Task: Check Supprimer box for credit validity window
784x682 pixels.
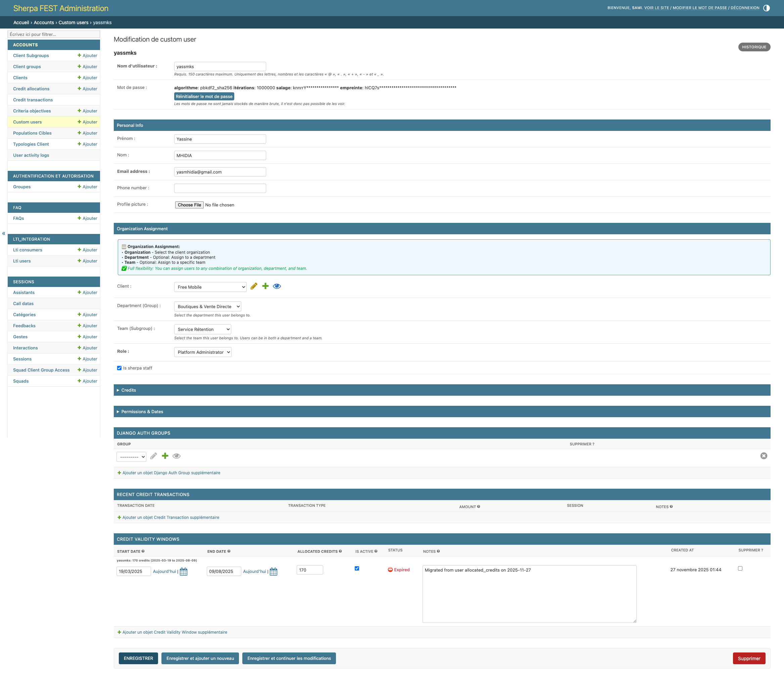Action: (740, 569)
